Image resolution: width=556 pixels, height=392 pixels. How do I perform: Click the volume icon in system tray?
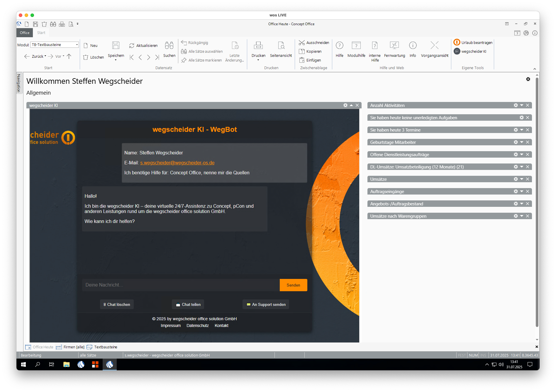(501, 364)
